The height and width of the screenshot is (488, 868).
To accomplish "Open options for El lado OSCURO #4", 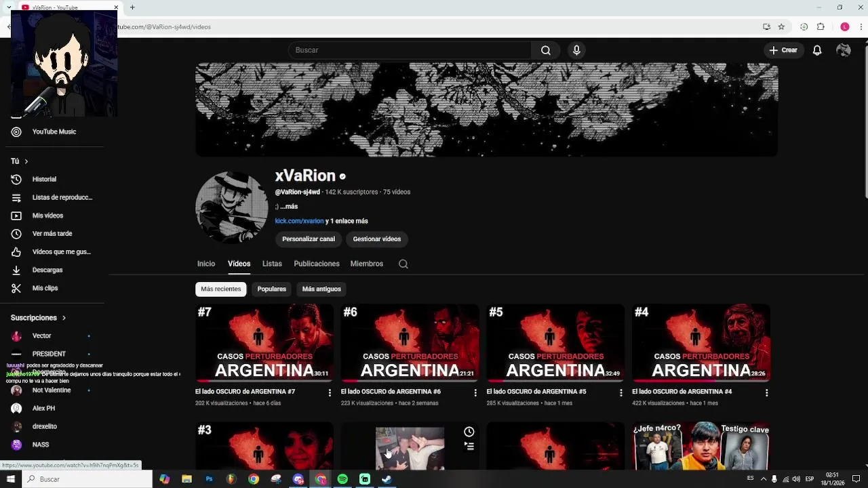I will point(766,392).
